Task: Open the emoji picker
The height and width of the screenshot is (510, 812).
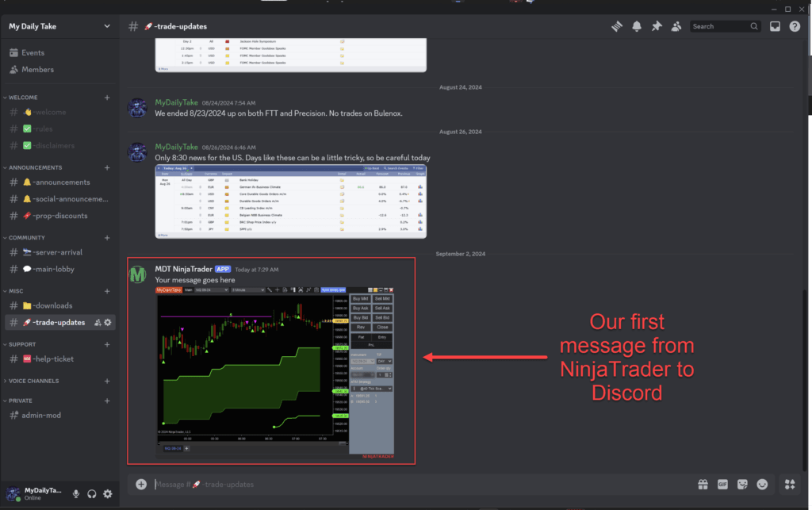Action: coord(762,484)
